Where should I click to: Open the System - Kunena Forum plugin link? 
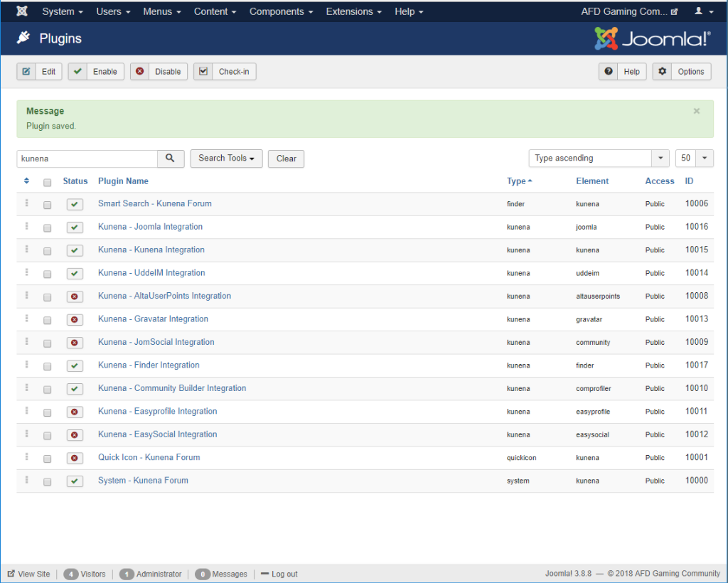143,481
